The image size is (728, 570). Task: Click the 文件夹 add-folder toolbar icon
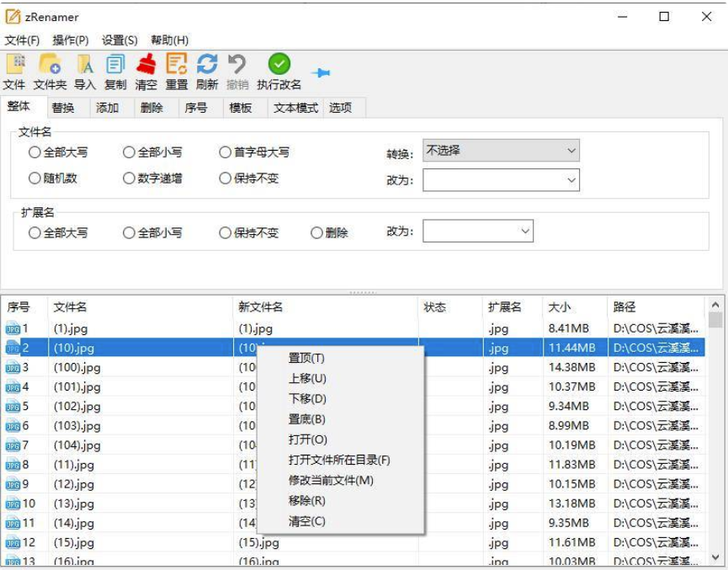50,64
